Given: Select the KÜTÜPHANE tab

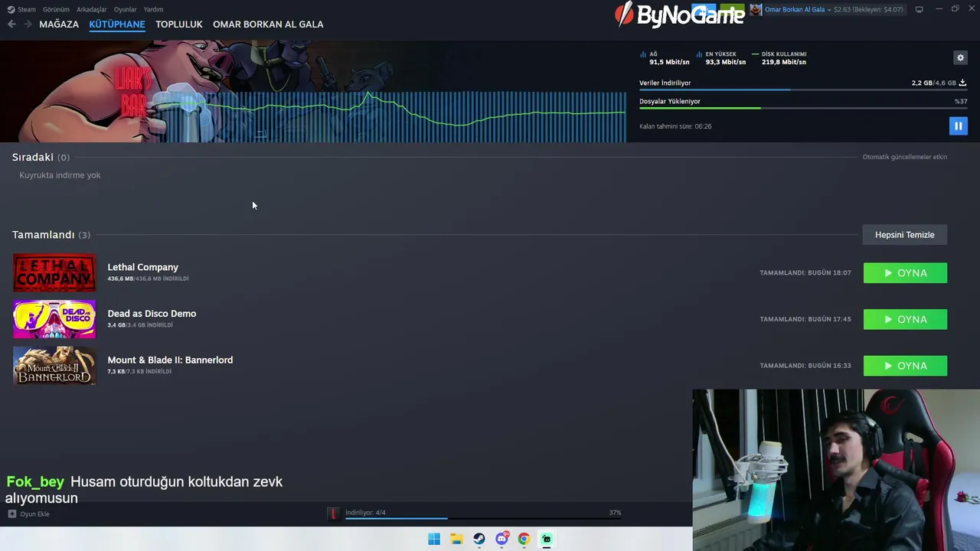Looking at the screenshot, I should (x=117, y=24).
